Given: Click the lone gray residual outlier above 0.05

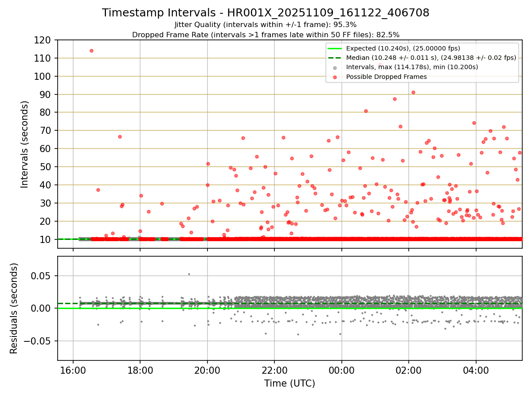Looking at the screenshot, I should click(x=189, y=274).
